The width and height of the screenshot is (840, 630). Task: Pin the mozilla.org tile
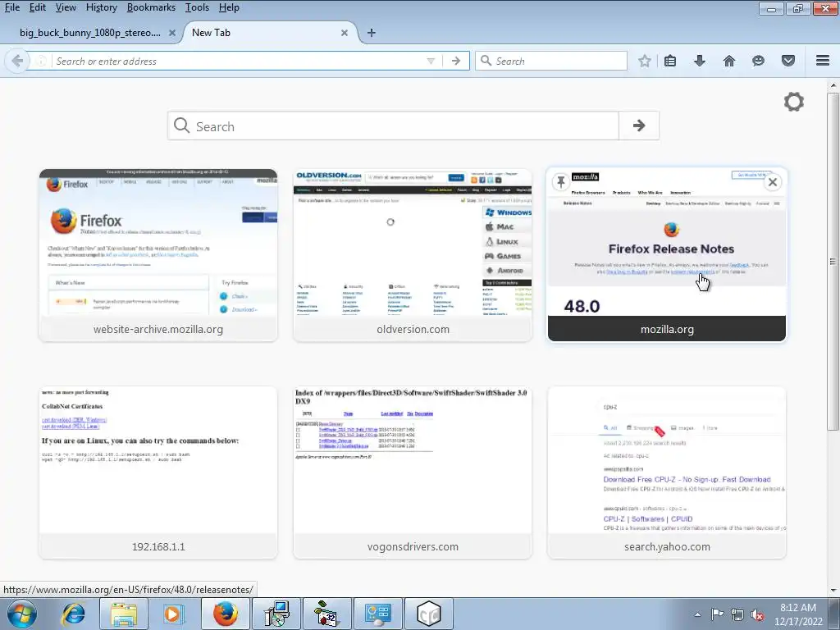560,181
